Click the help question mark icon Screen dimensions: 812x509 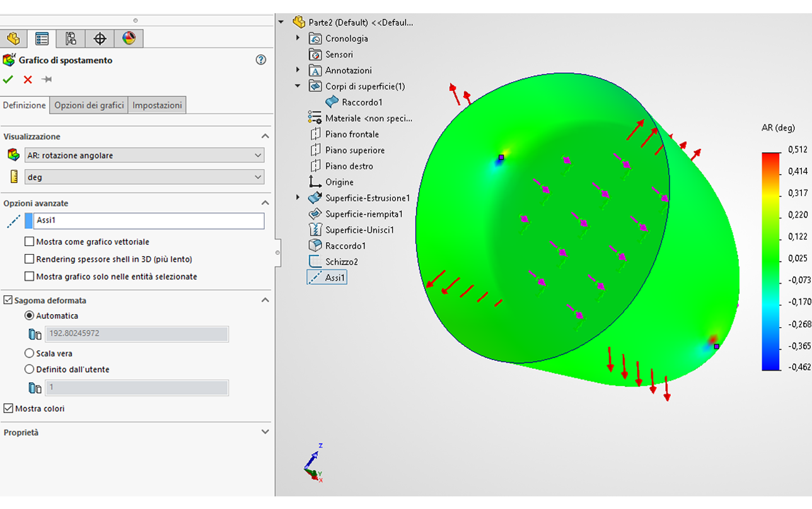point(261,60)
